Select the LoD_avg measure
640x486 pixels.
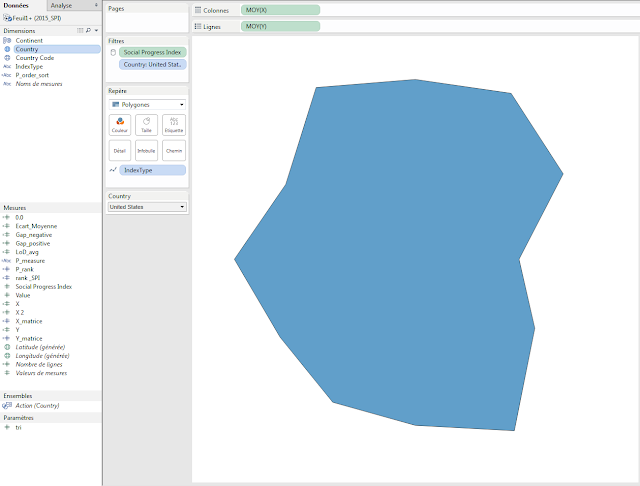pos(27,252)
